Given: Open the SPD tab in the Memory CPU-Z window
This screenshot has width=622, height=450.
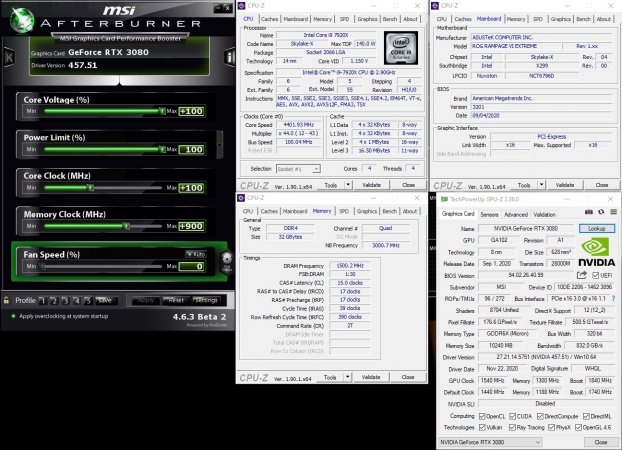Looking at the screenshot, I should click(x=344, y=211).
